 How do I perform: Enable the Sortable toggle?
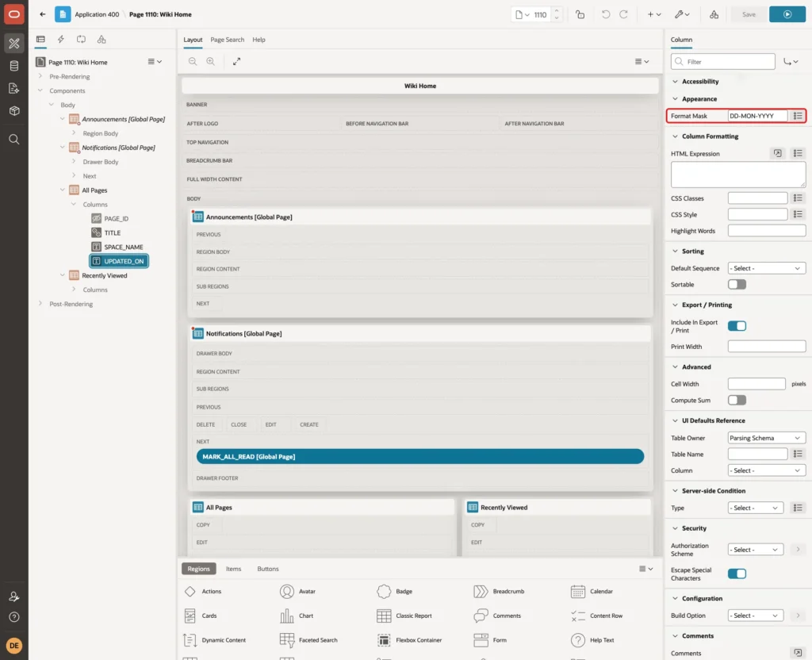(x=737, y=285)
